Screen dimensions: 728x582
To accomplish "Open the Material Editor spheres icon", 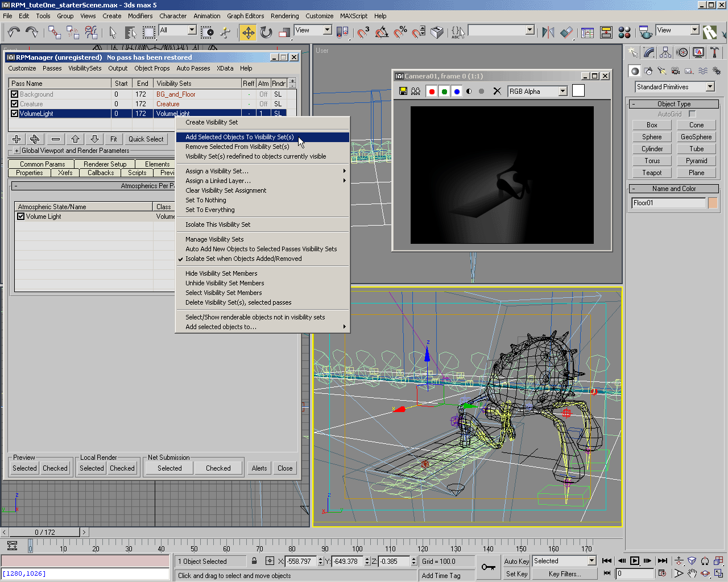I will pos(624,32).
